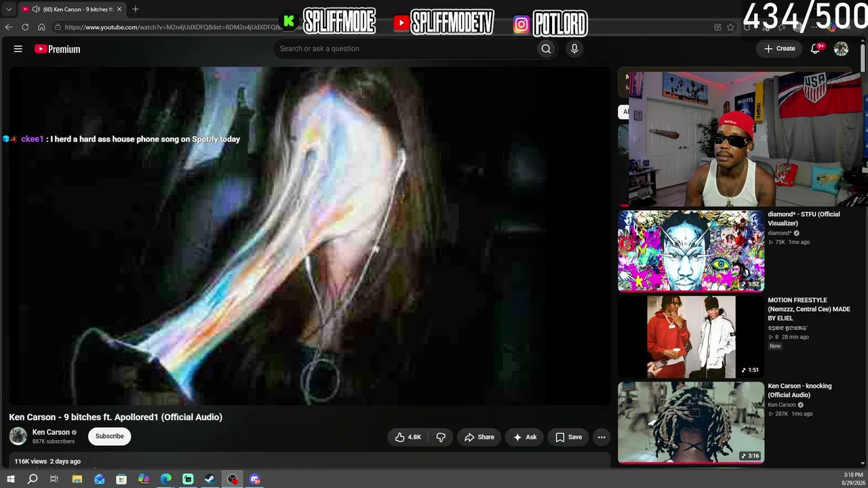Screen dimensions: 868x488
Task: Open the notifications bell
Action: point(816,49)
